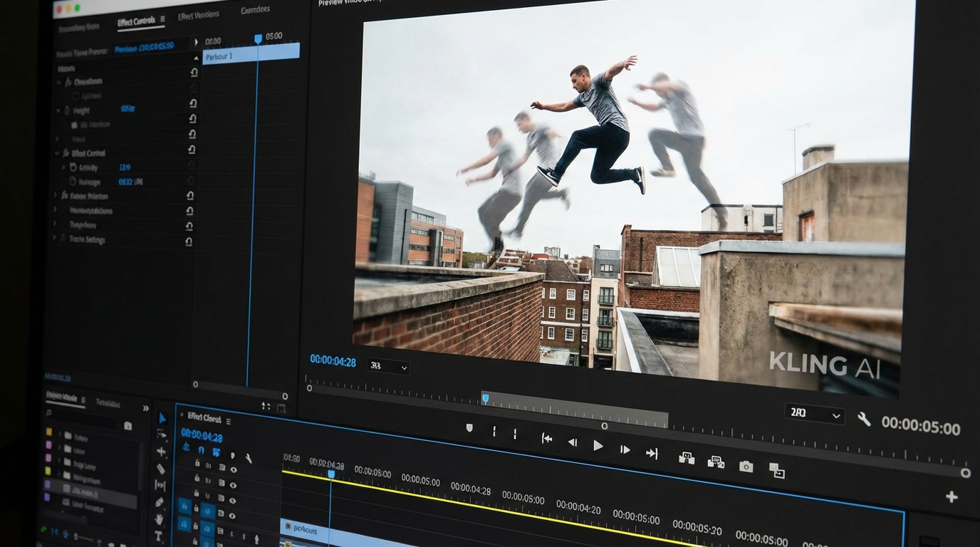Click the Mark In button

point(494,431)
